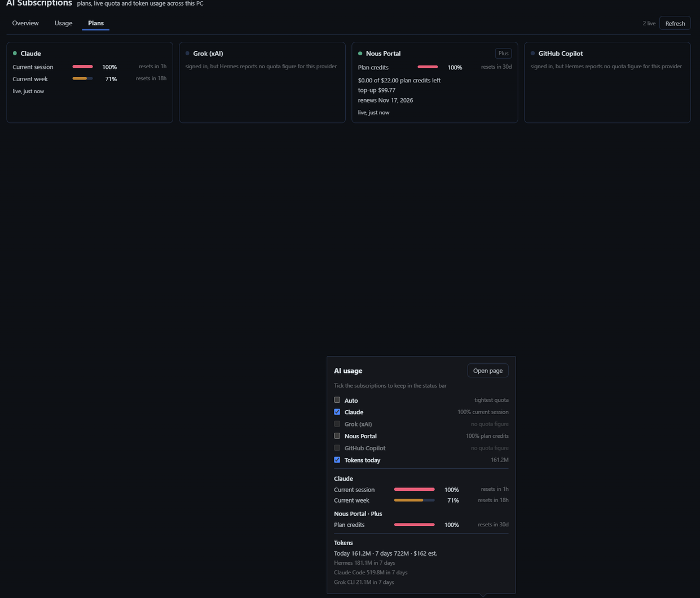Click the '2 live' indicator
700x598 pixels.
tap(649, 23)
